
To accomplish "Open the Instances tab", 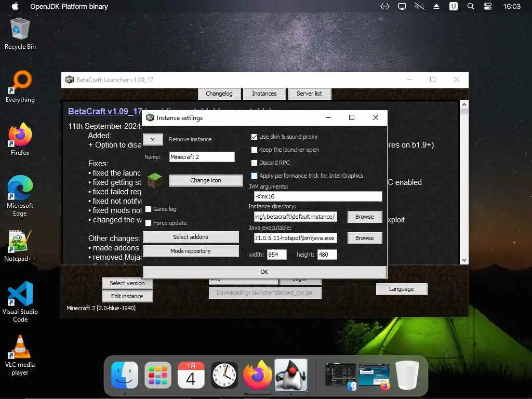I will coord(264,94).
